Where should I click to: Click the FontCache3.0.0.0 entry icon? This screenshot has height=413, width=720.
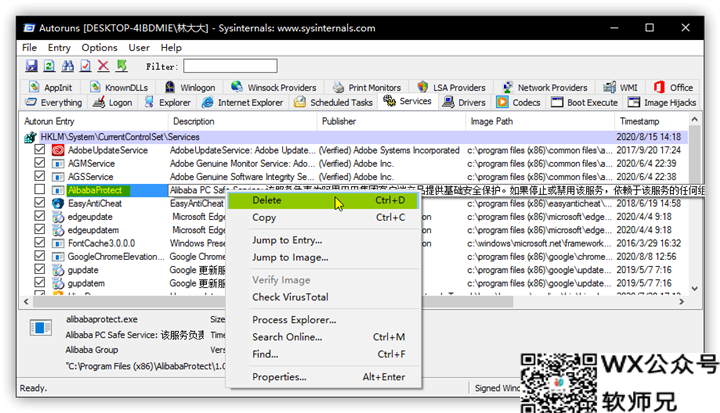58,243
